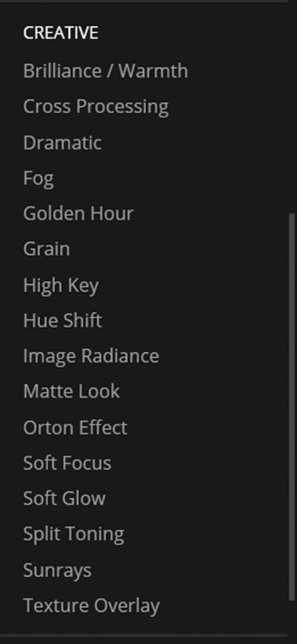Select the Fog filter
Screen dimensions: 297x644
tap(38, 179)
